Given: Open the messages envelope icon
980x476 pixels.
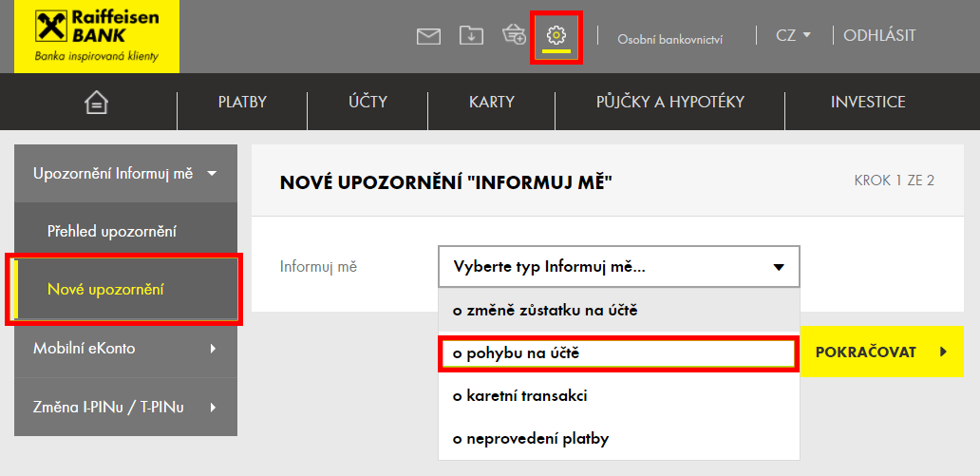Looking at the screenshot, I should 429,36.
